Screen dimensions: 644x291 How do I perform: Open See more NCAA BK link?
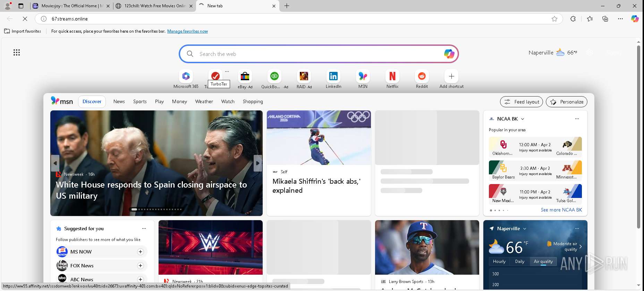click(561, 210)
